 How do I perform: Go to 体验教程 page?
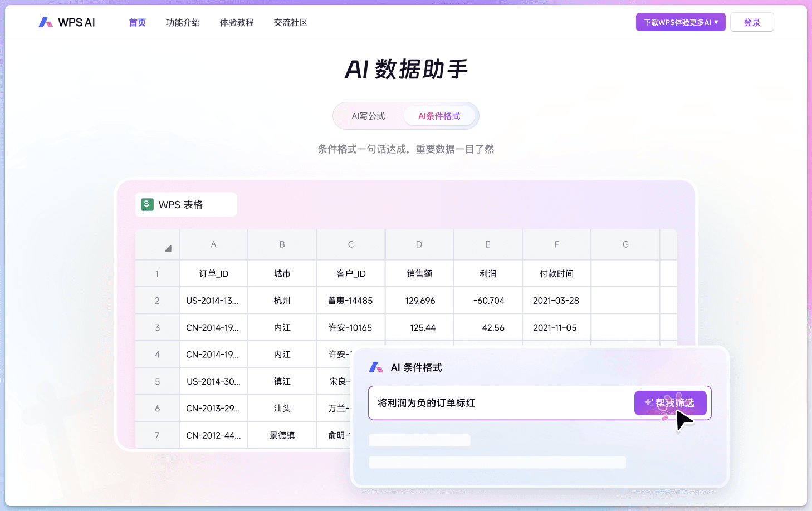tap(237, 23)
